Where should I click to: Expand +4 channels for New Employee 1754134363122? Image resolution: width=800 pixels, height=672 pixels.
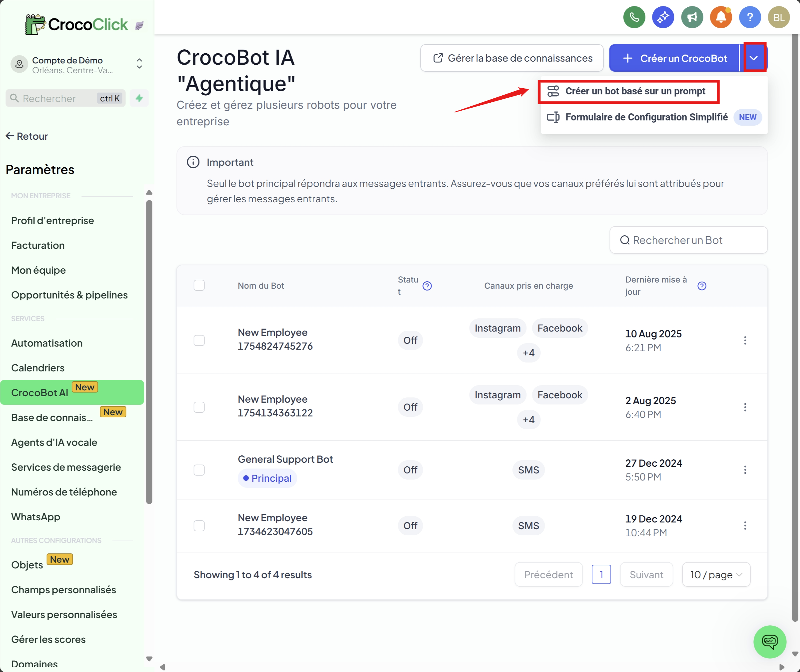click(528, 420)
